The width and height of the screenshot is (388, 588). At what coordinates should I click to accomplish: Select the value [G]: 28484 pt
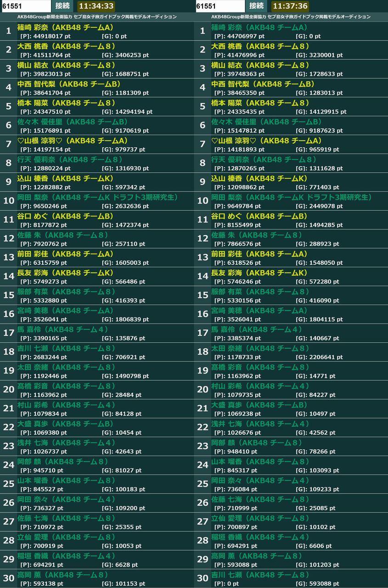121,394
